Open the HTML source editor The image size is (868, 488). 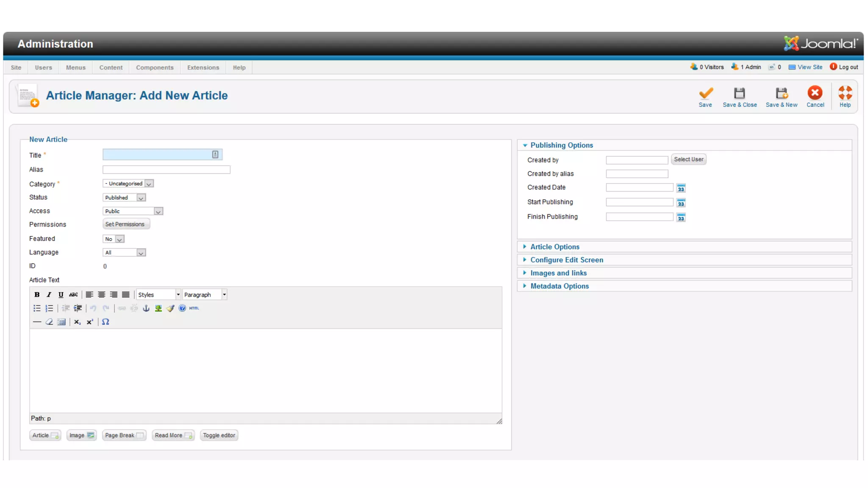click(194, 308)
